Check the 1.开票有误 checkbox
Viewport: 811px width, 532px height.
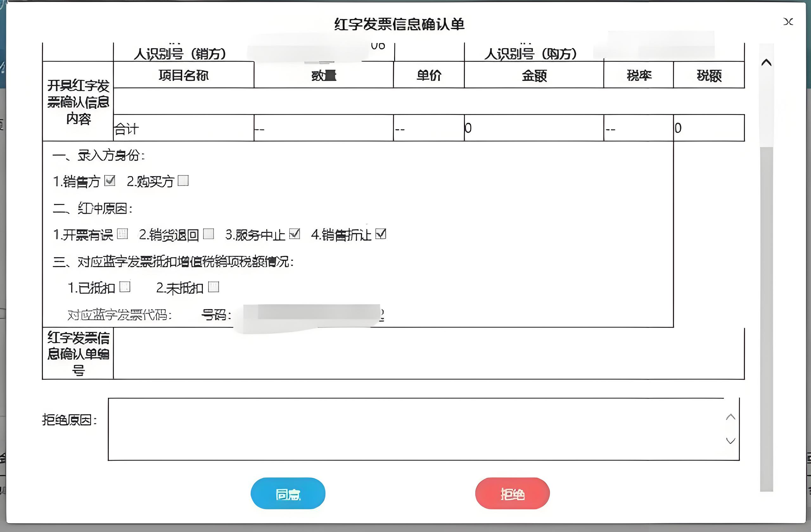pyautogui.click(x=122, y=234)
